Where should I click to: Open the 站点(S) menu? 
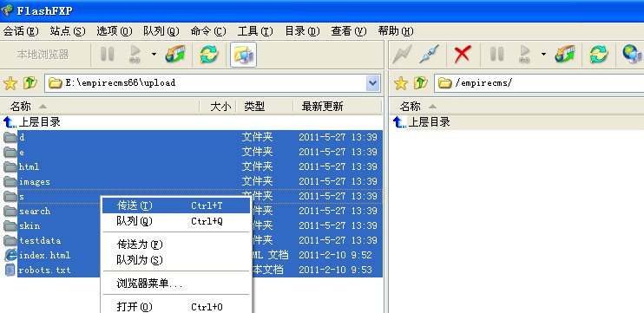click(x=68, y=31)
